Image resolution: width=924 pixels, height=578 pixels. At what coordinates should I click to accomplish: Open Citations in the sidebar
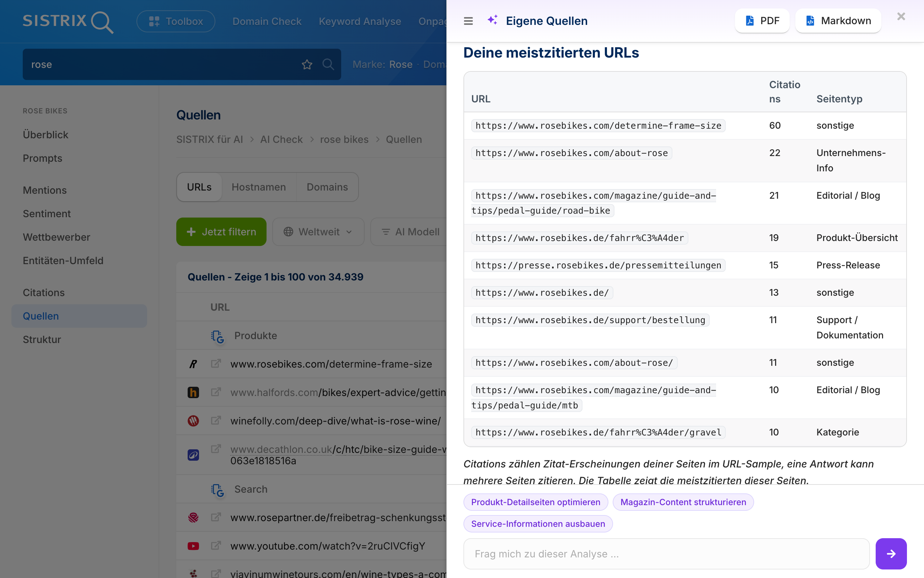pos(44,293)
